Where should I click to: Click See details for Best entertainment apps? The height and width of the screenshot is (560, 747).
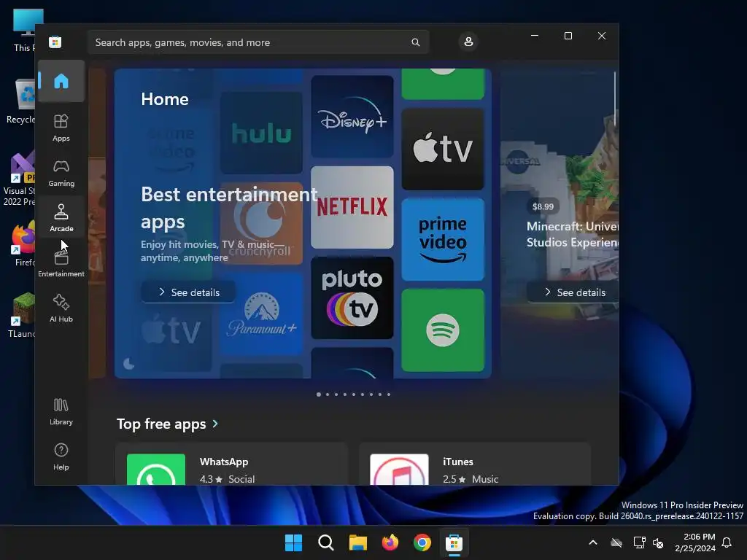(x=189, y=292)
